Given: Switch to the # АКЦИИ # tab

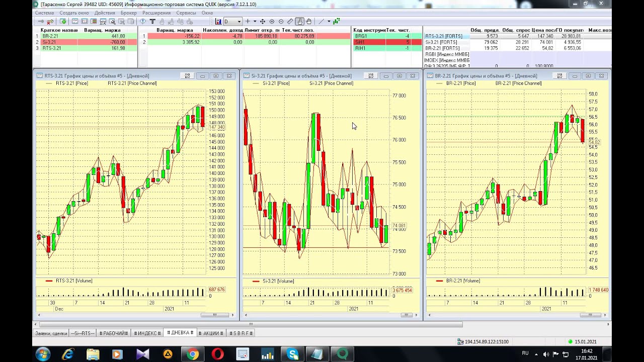Looking at the screenshot, I should tap(211, 333).
